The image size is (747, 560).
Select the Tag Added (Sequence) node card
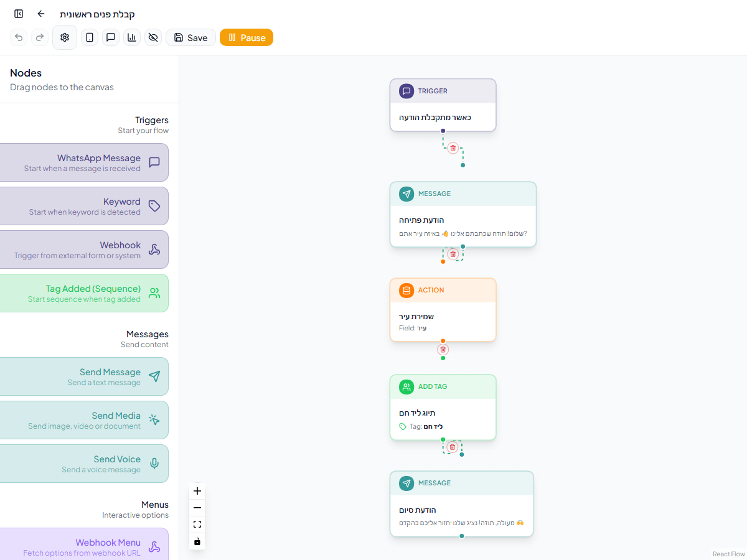83,293
